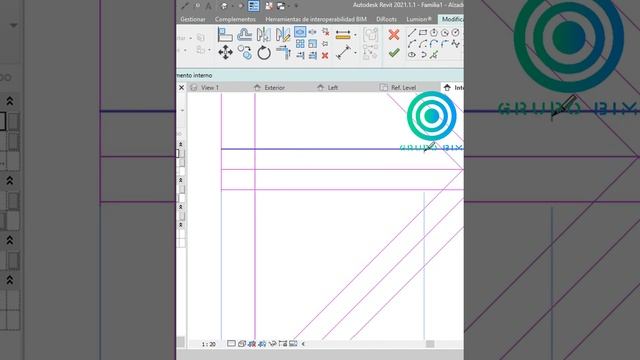The image size is (640, 360).
Task: Activate the Copy tool
Action: pos(244,53)
